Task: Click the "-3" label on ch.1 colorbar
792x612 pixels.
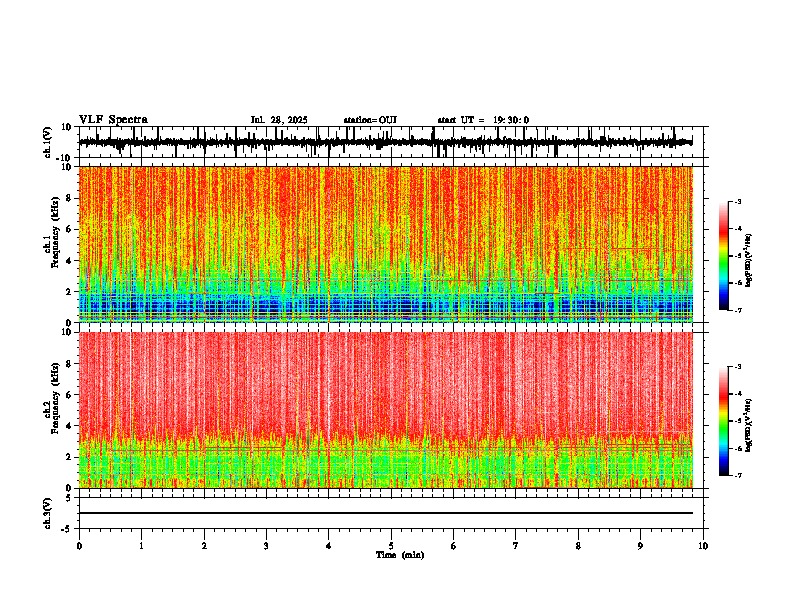Action: click(737, 202)
